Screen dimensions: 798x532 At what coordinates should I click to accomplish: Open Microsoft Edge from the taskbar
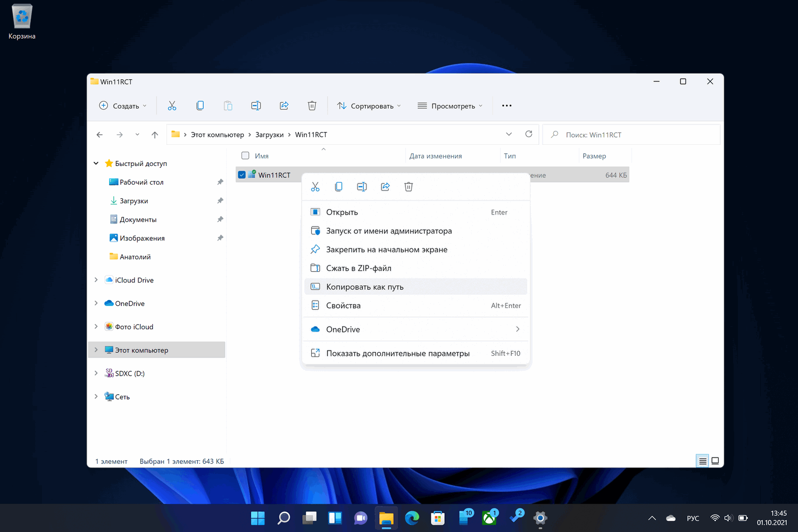(412, 518)
